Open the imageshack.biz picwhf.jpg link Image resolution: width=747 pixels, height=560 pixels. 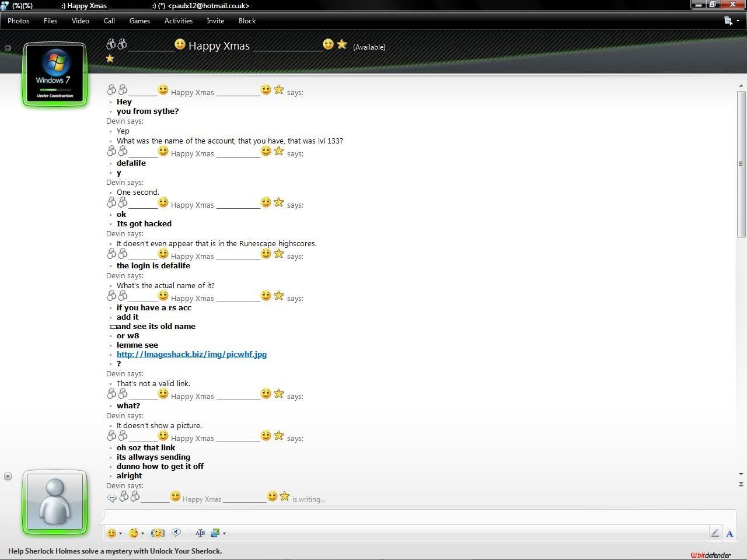coord(191,354)
